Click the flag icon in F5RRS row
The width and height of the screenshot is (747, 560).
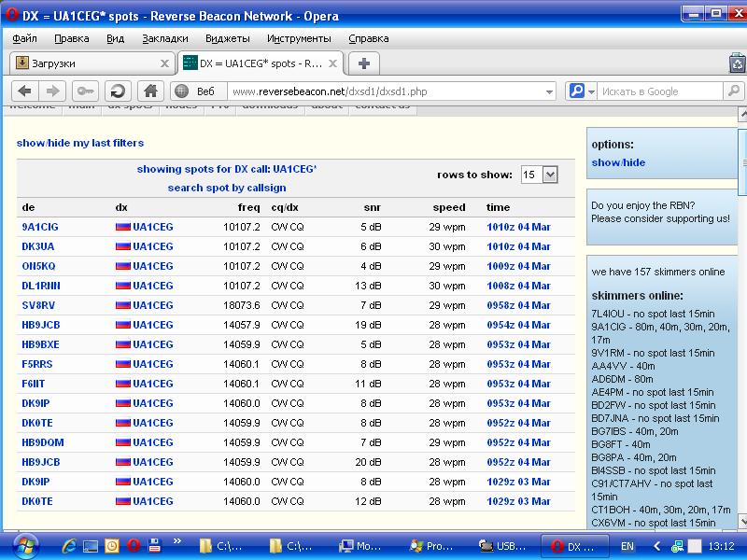point(123,364)
